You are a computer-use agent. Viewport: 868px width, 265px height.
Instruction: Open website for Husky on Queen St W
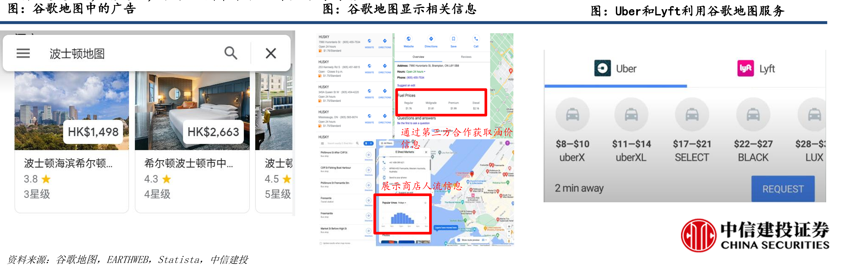pos(369,93)
